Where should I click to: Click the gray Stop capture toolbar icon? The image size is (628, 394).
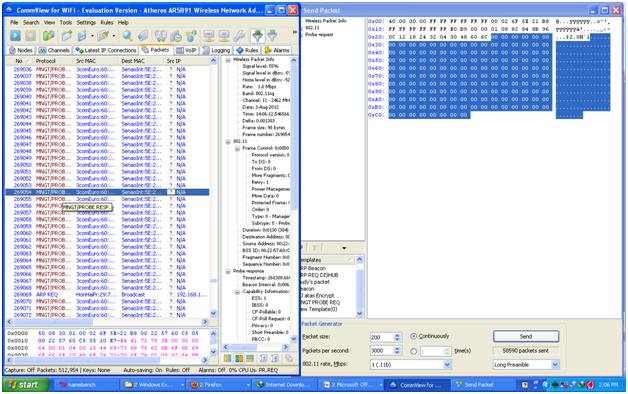[x=30, y=36]
